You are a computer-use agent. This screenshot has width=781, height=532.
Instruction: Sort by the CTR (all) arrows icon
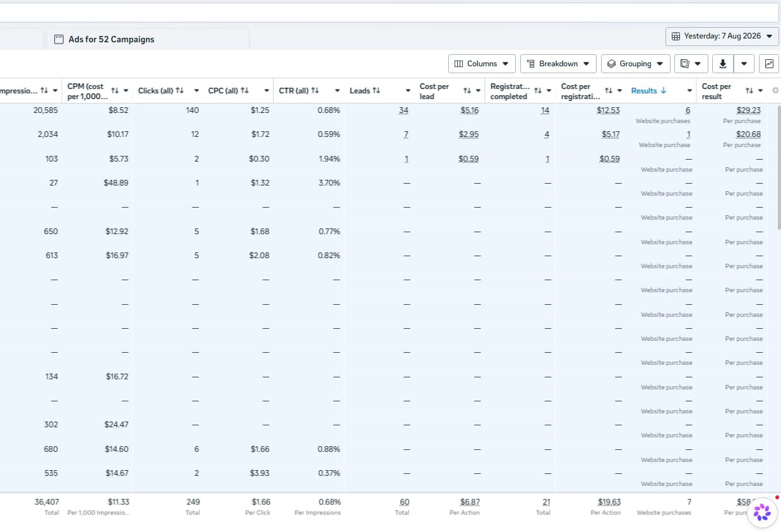315,91
